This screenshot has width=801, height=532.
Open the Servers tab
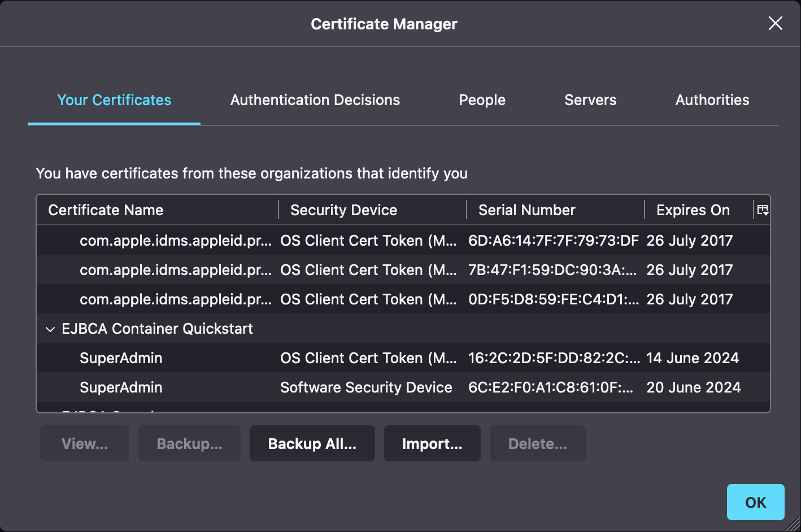[x=590, y=100]
